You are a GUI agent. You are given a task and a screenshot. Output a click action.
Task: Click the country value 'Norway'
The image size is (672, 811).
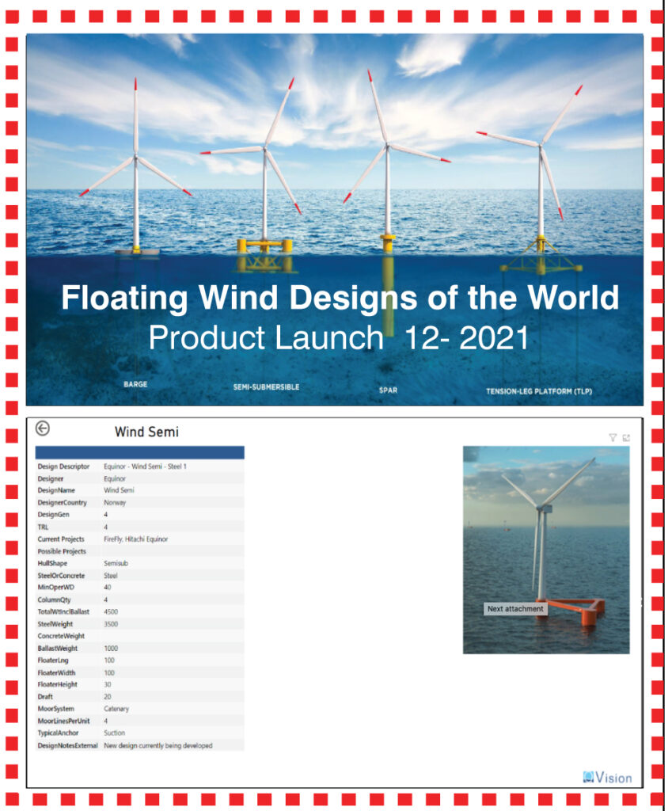115,503
